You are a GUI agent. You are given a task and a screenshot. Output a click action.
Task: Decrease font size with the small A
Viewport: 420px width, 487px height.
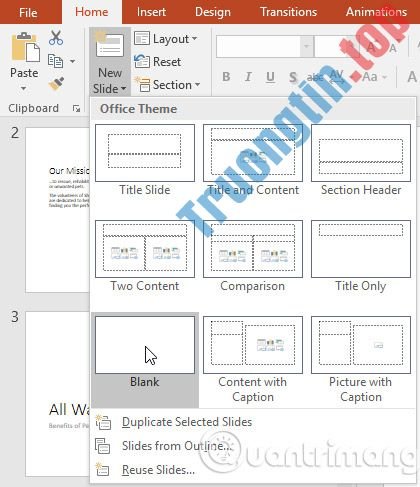[393, 48]
